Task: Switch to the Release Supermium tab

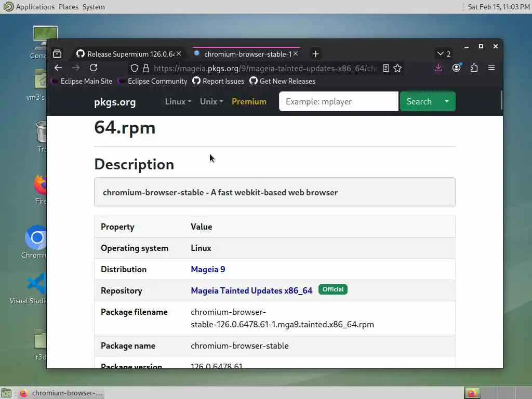Action: point(128,54)
